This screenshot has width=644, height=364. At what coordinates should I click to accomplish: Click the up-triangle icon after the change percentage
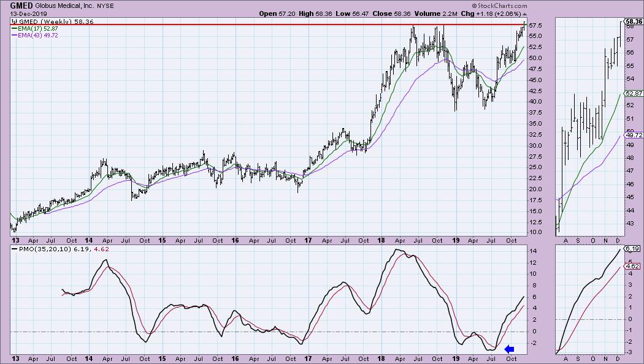pos(524,14)
